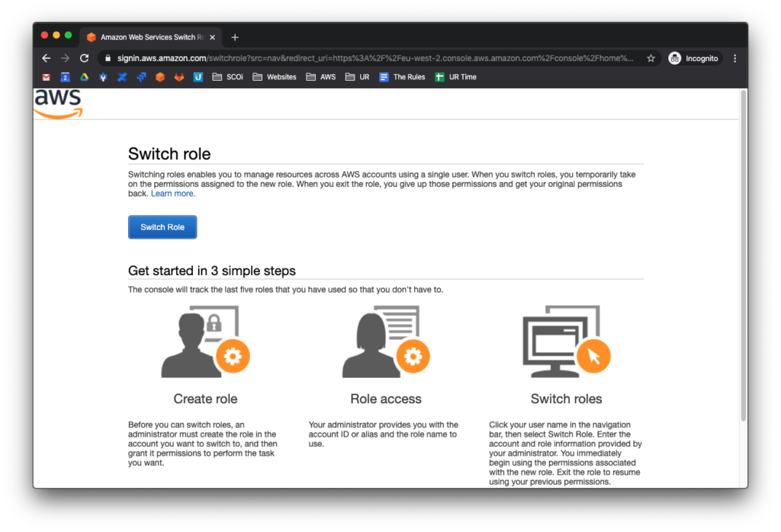Click the Switch role page heading
The height and width of the screenshot is (532, 781).
[169, 154]
